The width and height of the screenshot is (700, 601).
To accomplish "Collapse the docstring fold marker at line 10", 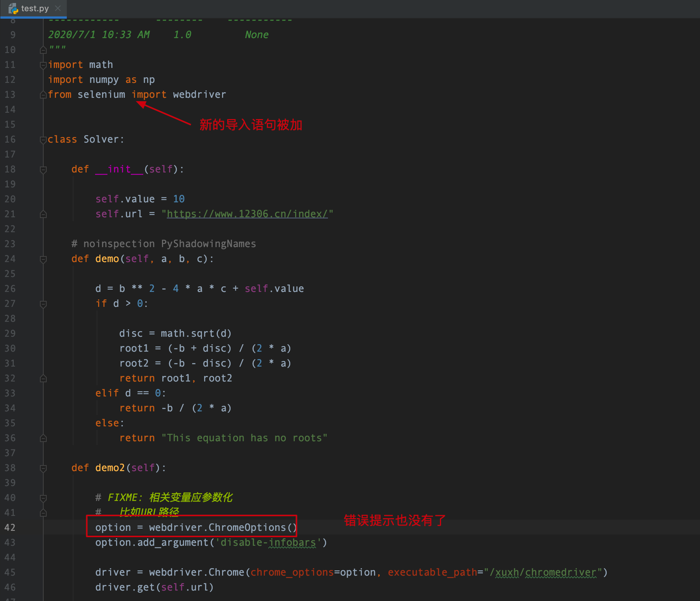I will (x=43, y=50).
